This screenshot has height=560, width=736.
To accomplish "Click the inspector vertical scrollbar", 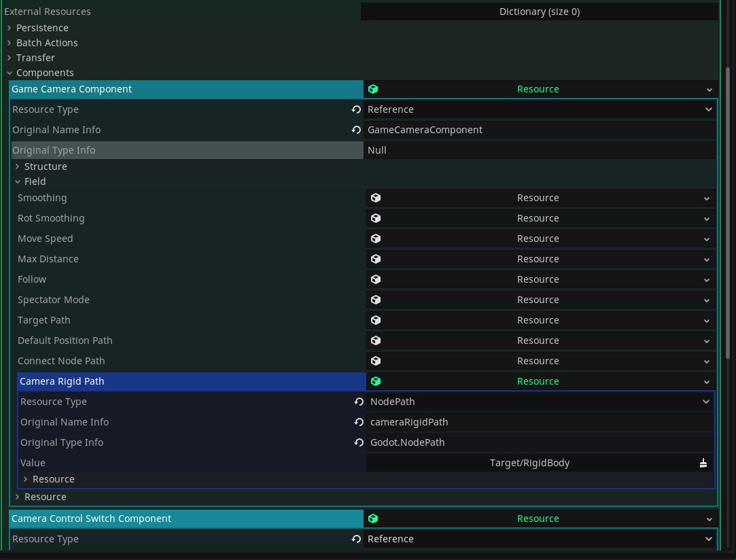I will click(728, 213).
